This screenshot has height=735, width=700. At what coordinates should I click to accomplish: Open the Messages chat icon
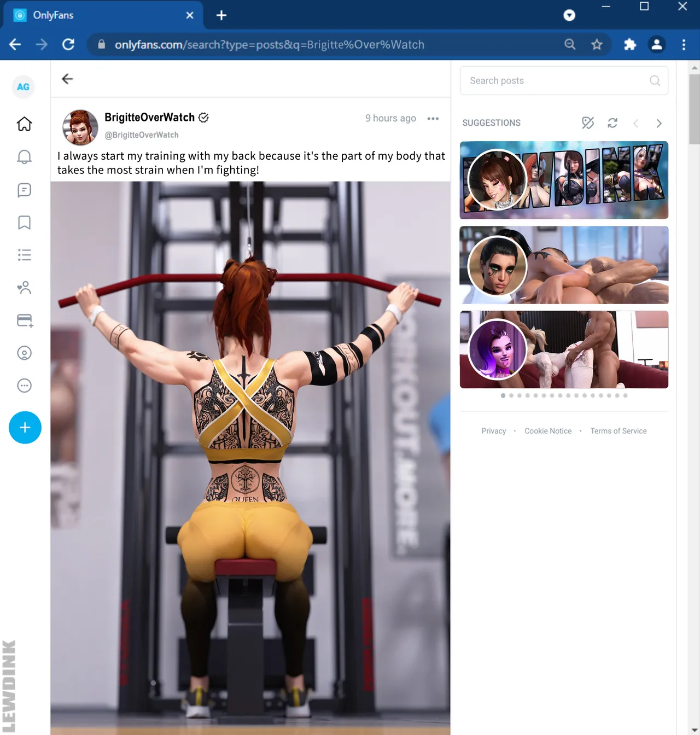click(24, 190)
